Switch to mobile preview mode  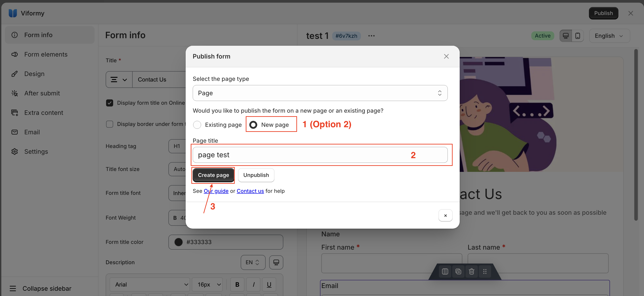coord(577,36)
